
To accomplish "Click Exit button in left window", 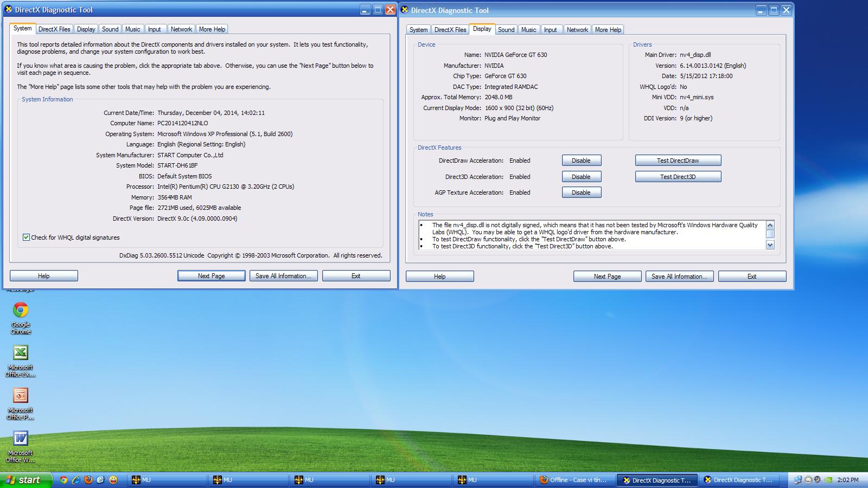I will click(x=356, y=276).
